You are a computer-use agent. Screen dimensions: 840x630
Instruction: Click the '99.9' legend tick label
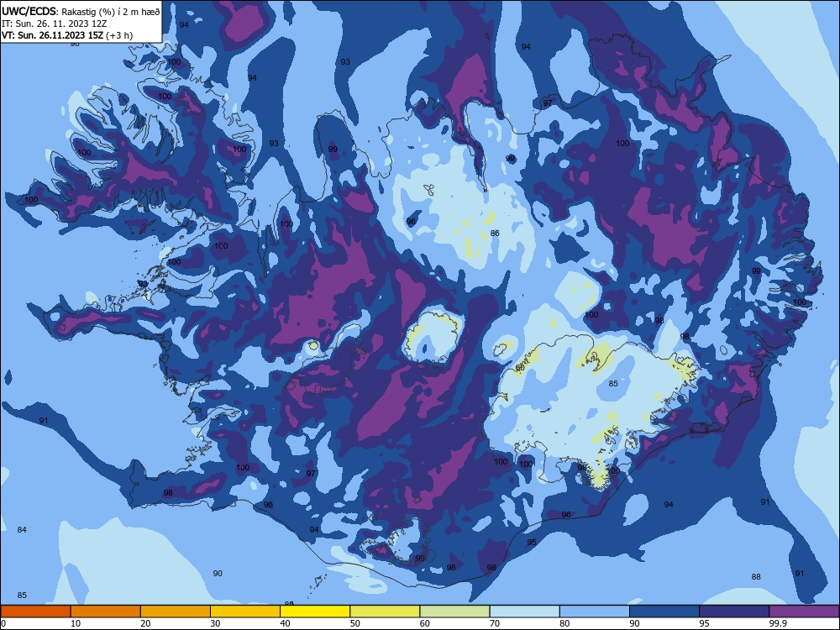pyautogui.click(x=777, y=623)
